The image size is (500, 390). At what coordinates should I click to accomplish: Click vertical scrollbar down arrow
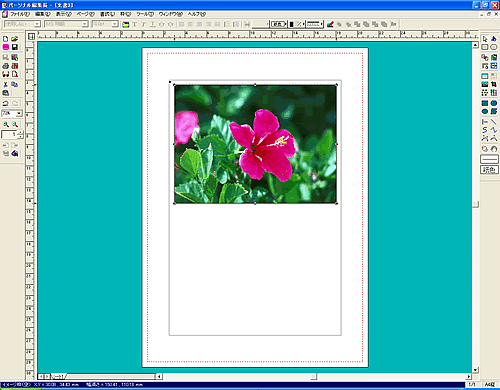[x=476, y=370]
